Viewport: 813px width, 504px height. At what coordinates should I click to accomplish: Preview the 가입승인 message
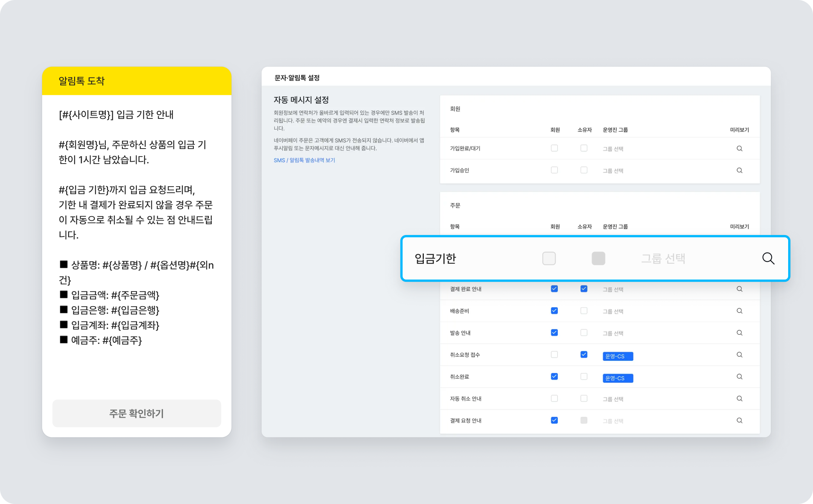739,170
